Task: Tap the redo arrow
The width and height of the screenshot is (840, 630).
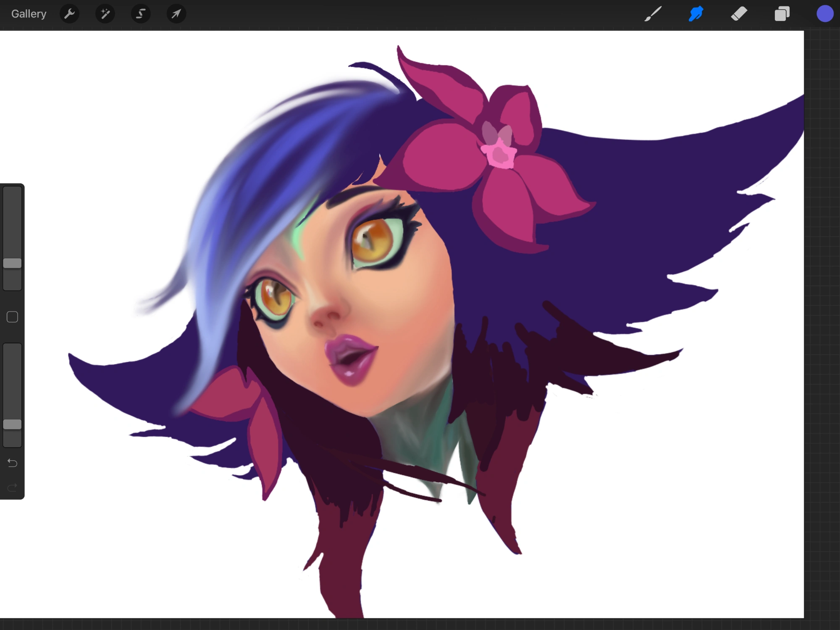Action: point(12,487)
